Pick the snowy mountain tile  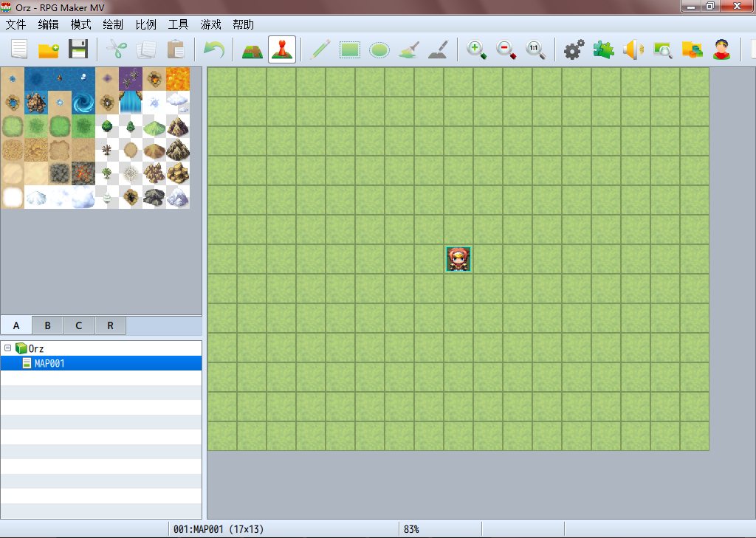tap(178, 197)
